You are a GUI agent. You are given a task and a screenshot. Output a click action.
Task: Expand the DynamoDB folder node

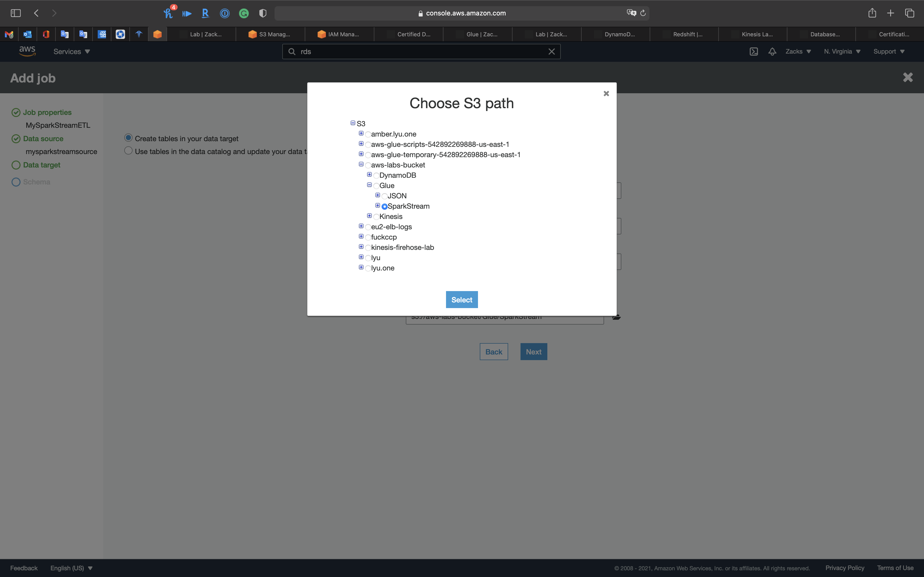tap(369, 174)
